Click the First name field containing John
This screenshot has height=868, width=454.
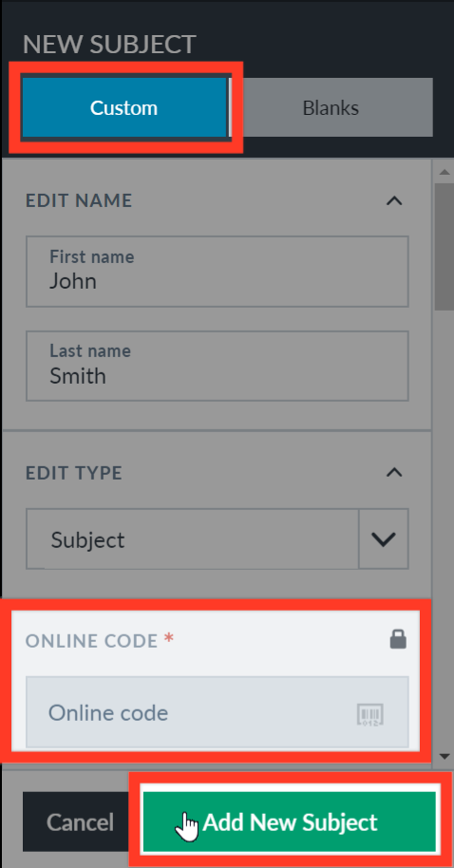tap(218, 272)
